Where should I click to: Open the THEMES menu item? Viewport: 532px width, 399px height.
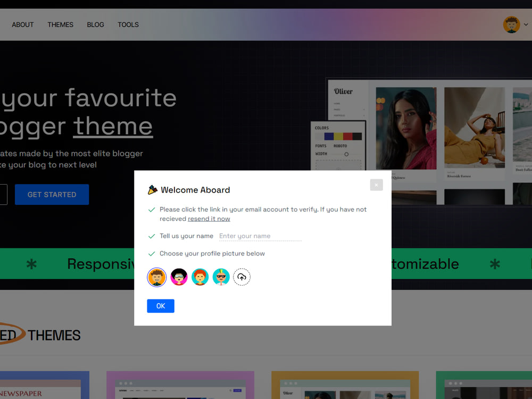pos(61,25)
